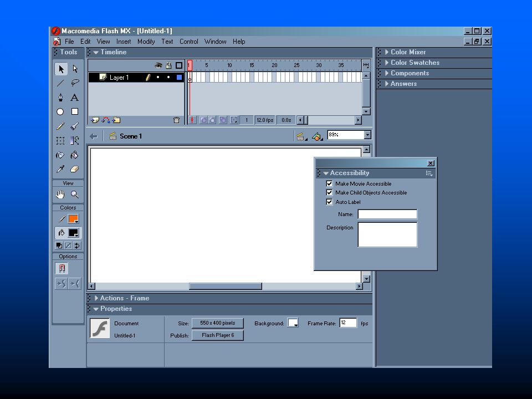The height and width of the screenshot is (399, 532).
Task: Pick the Line tool
Action: (x=61, y=83)
